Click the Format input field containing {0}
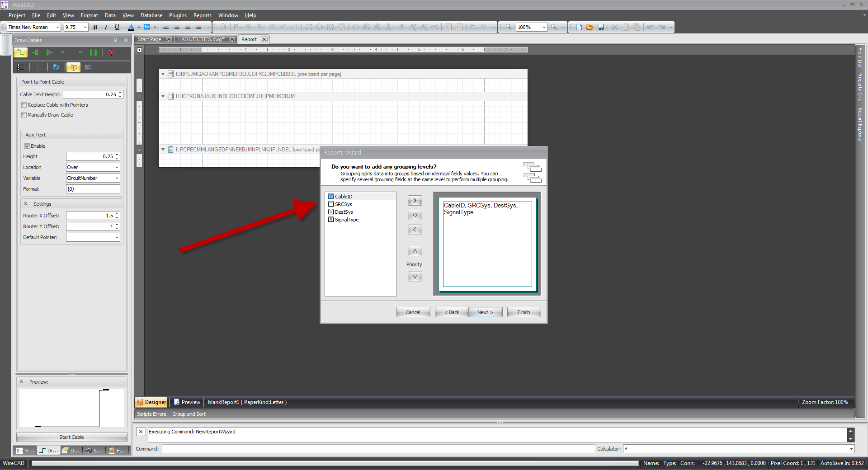The image size is (868, 470). click(x=93, y=189)
